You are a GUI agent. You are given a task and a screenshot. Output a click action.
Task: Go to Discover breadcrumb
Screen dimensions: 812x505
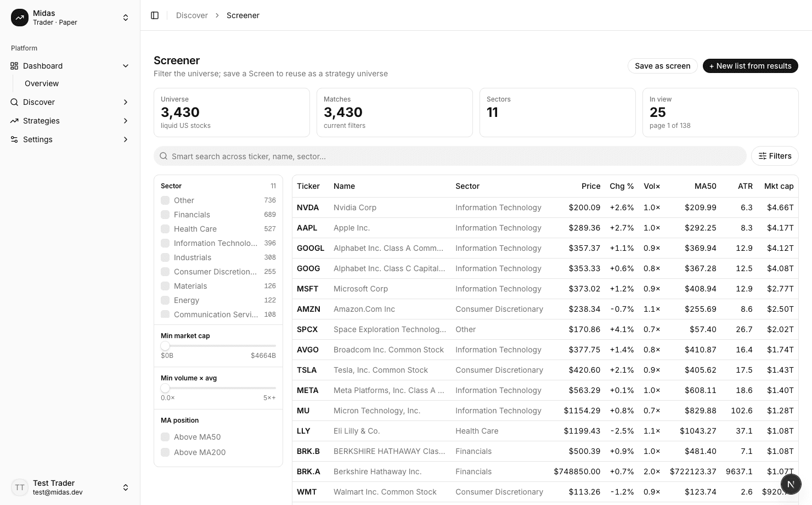(192, 15)
